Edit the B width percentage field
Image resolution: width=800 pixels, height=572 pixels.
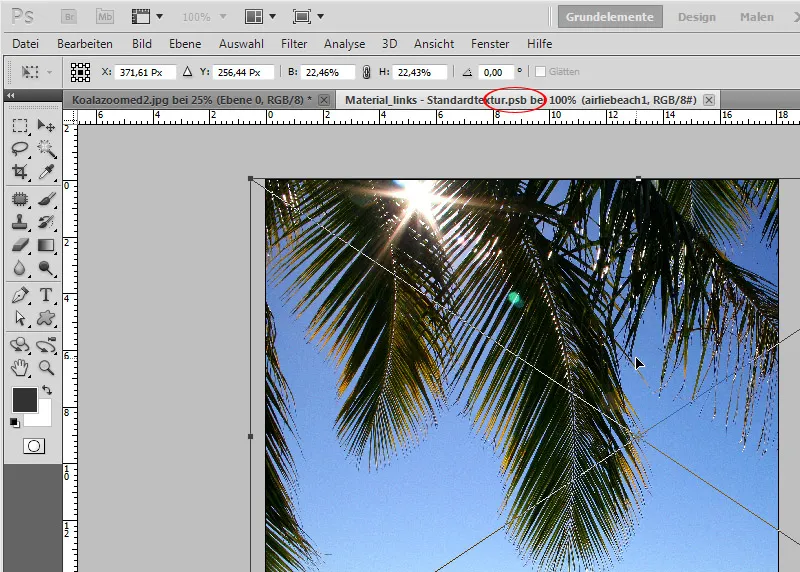(x=328, y=72)
